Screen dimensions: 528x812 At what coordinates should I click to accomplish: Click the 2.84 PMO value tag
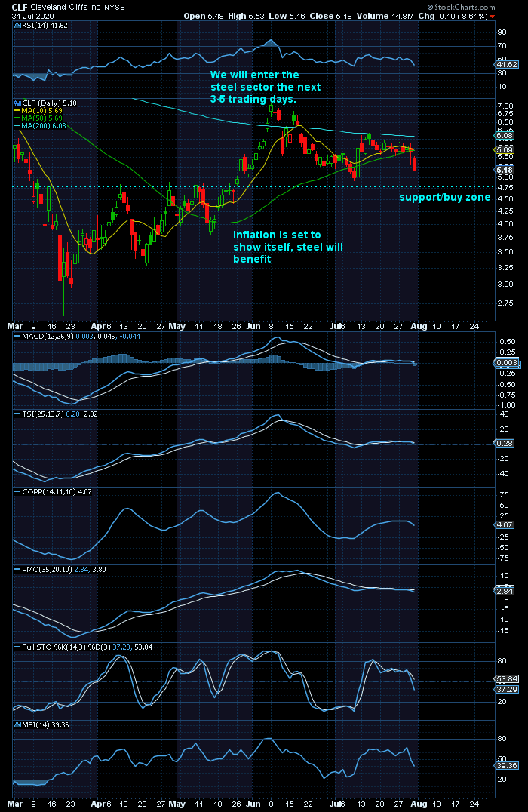(505, 591)
